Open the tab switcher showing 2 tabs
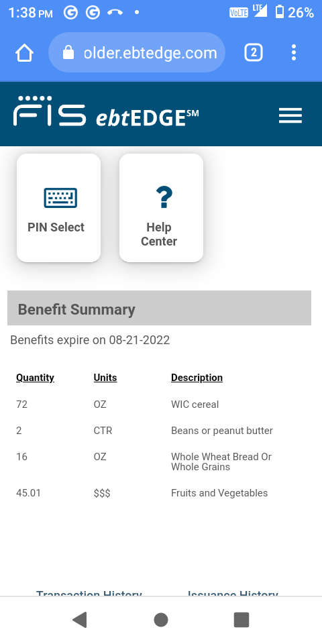This screenshot has width=322, height=644. 254,52
